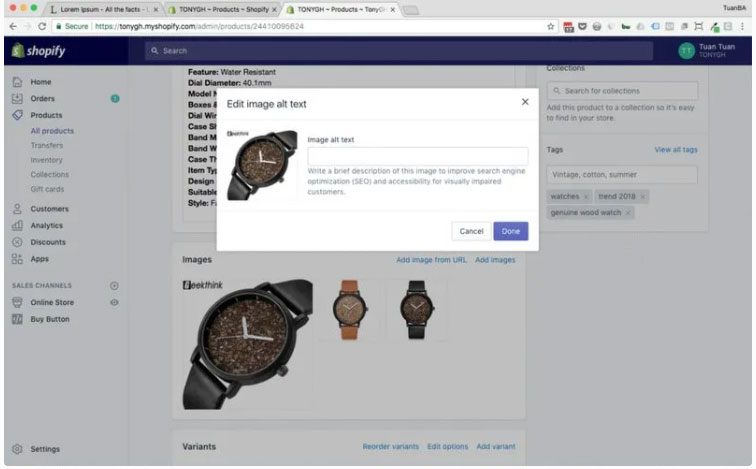The height and width of the screenshot is (469, 756).
Task: Click the Edit options link
Action: point(447,447)
